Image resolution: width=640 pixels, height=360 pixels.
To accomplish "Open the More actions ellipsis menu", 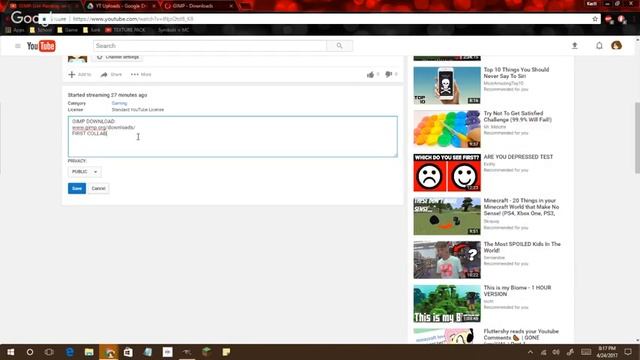I will 141,74.
